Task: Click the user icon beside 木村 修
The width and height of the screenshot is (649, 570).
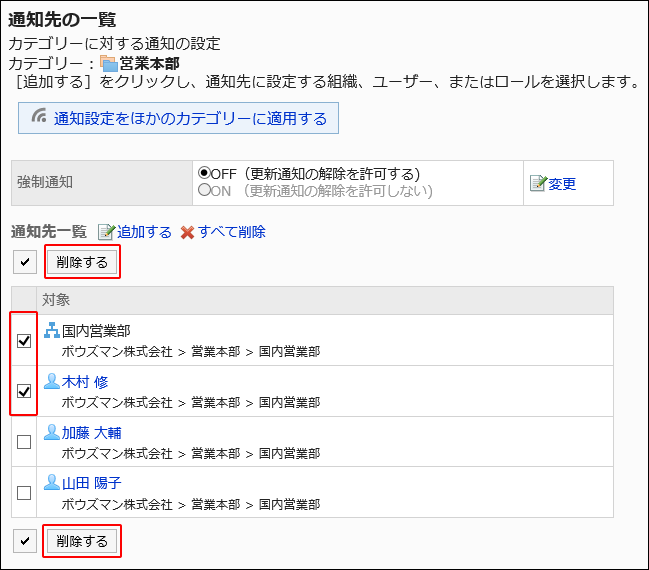Action: tap(52, 381)
